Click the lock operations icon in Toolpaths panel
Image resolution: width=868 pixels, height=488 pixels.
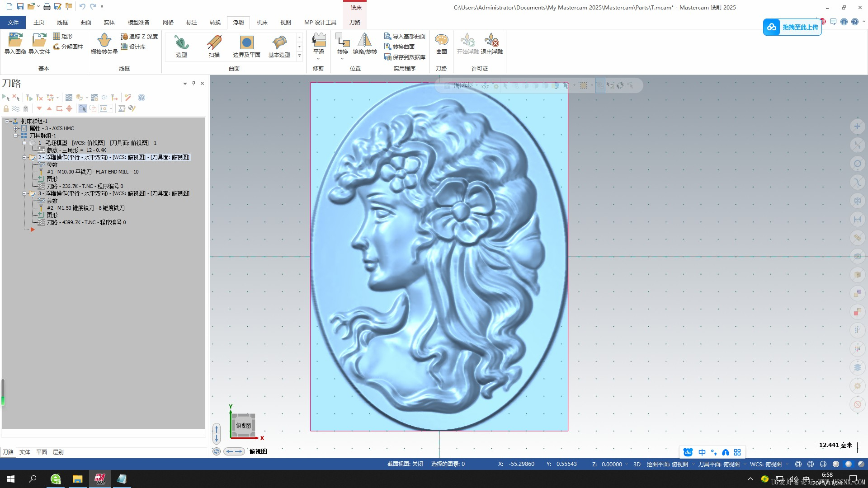pos(6,108)
